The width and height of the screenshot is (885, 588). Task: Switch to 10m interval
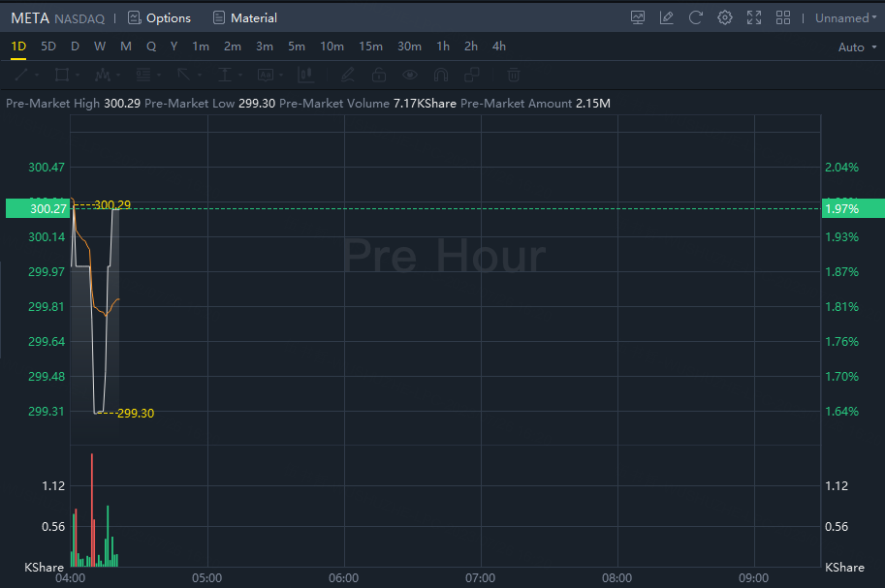click(332, 46)
